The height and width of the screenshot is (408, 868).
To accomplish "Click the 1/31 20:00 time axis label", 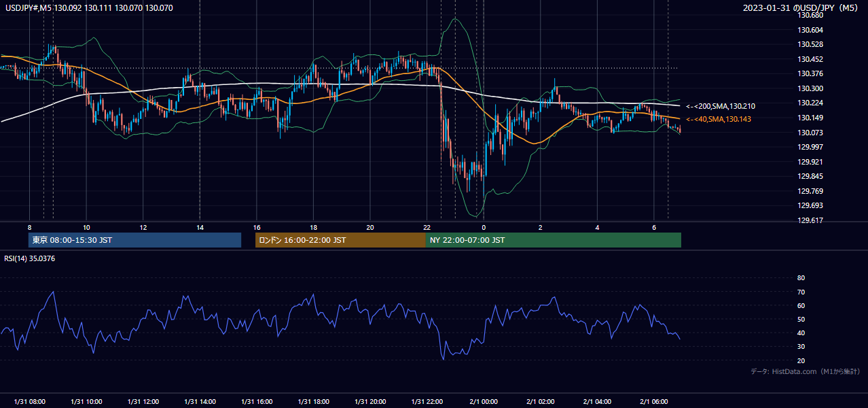I will point(369,401).
